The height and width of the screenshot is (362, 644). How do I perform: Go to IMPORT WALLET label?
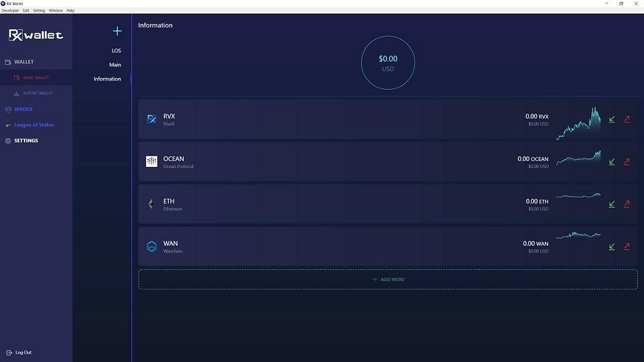click(38, 93)
